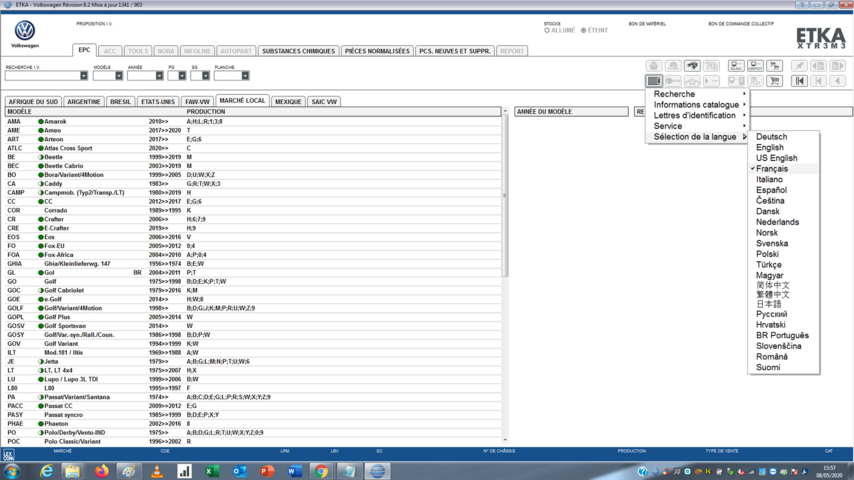Select the AFRIQUE DU SUD market tab
854x480 pixels.
coord(33,102)
